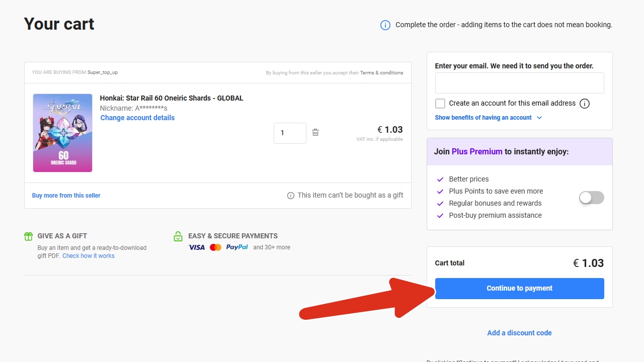Enable the Plus Premium toggle switch
Image resolution: width=644 pixels, height=362 pixels.
click(x=591, y=198)
